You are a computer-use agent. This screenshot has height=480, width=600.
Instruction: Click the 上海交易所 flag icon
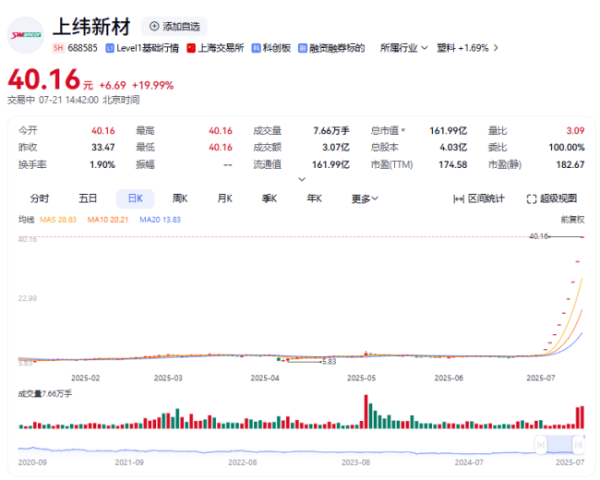191,48
